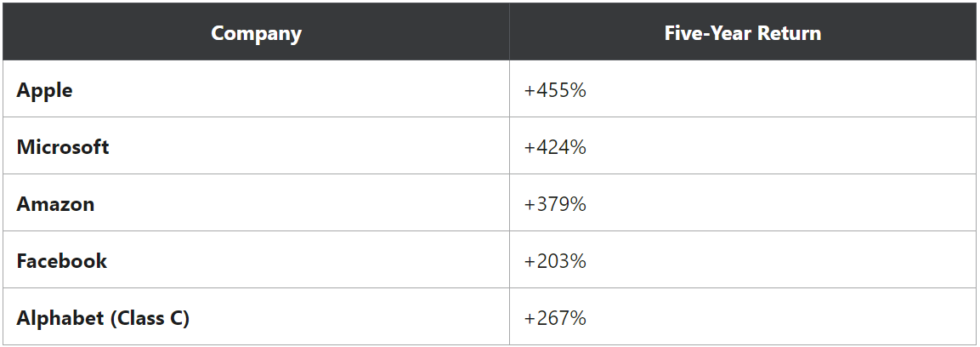Click the word Apple in first row

44,91
